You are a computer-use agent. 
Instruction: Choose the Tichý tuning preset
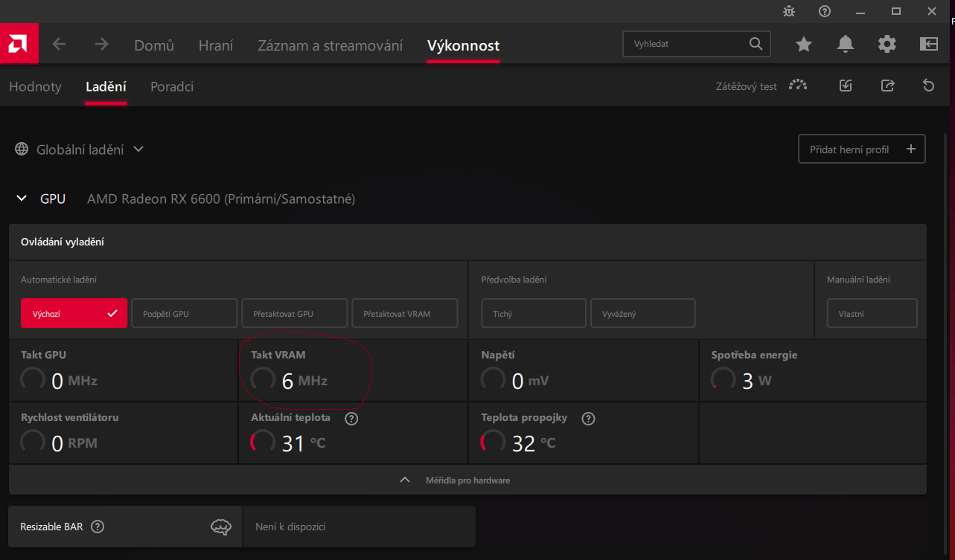pyautogui.click(x=533, y=314)
